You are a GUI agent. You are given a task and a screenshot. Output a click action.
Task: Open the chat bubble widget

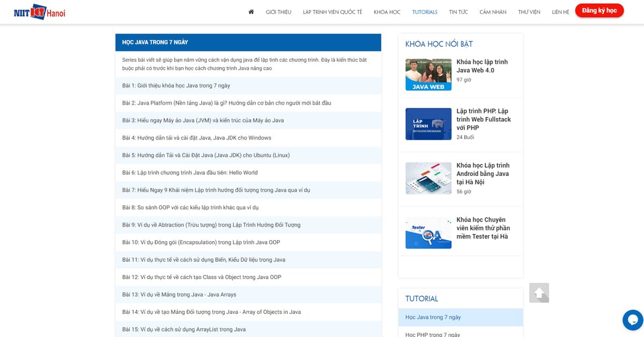tap(633, 320)
